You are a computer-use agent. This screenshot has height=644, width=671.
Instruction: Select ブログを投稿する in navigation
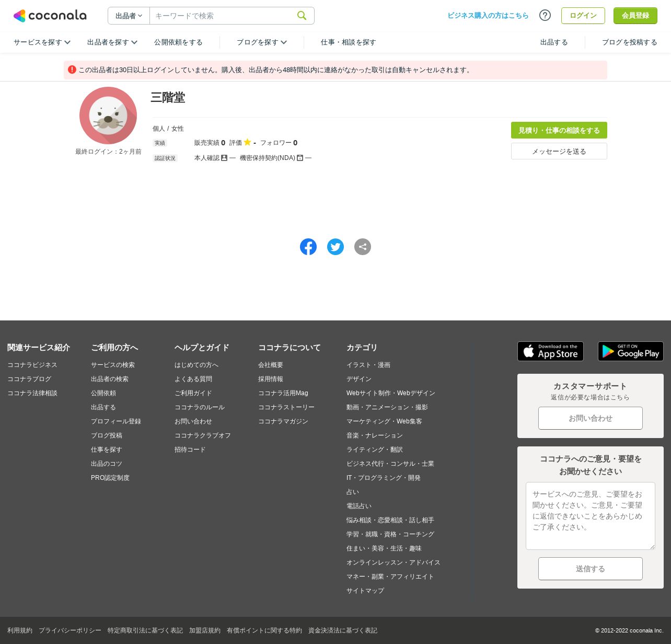630,42
